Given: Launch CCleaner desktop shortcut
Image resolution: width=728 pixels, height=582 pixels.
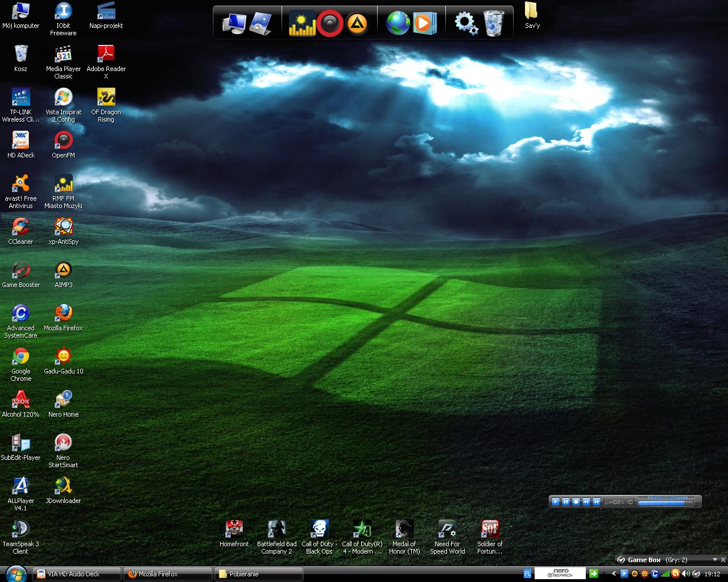Looking at the screenshot, I should (20, 231).
